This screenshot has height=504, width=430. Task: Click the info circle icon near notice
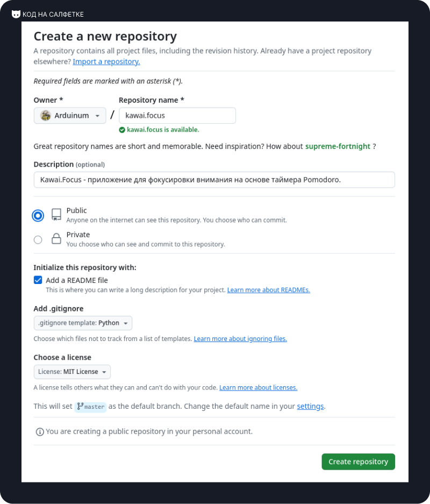(40, 432)
